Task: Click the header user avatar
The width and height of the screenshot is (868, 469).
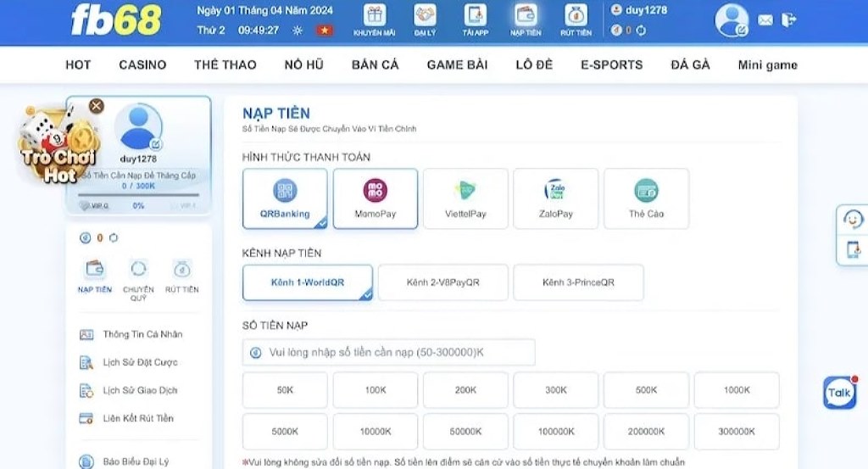Action: click(x=732, y=20)
